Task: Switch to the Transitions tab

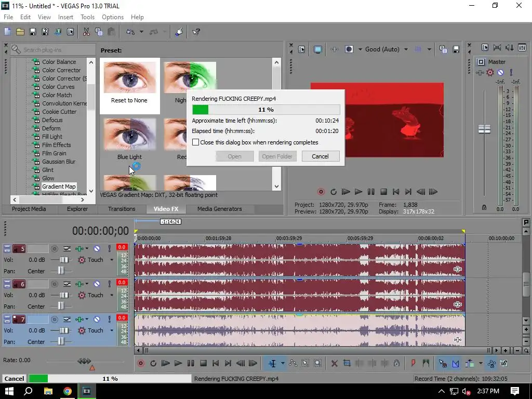Action: click(x=122, y=209)
